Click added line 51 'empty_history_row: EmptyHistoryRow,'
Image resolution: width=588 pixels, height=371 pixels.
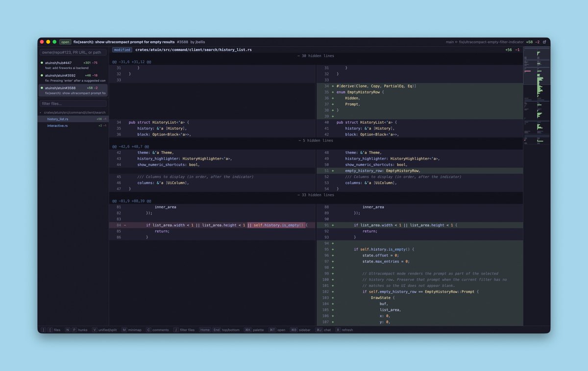pyautogui.click(x=419, y=171)
